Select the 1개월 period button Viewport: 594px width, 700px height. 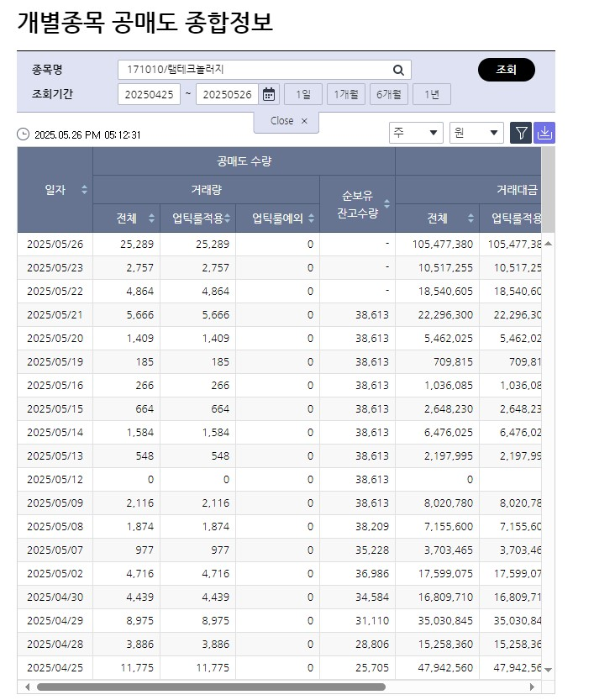[x=346, y=94]
